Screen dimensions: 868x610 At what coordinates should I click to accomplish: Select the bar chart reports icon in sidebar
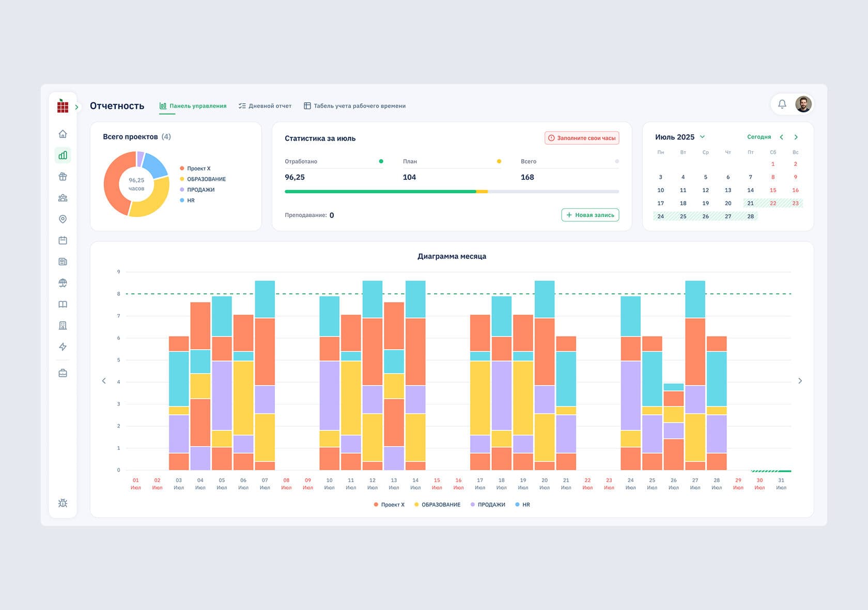63,155
